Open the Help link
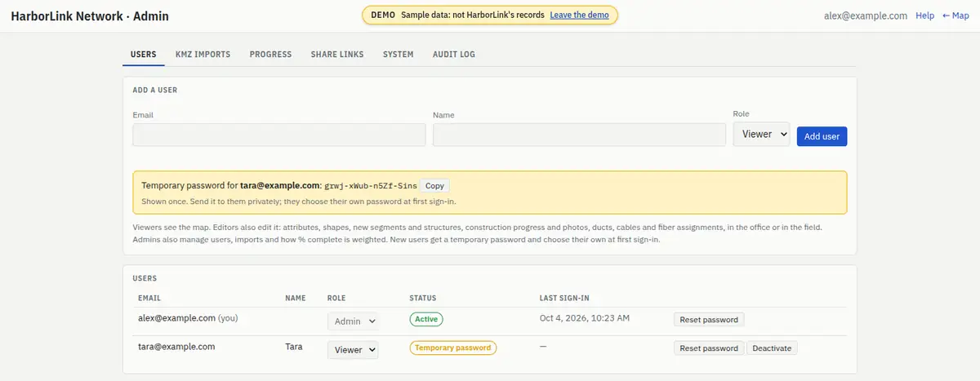 point(925,16)
